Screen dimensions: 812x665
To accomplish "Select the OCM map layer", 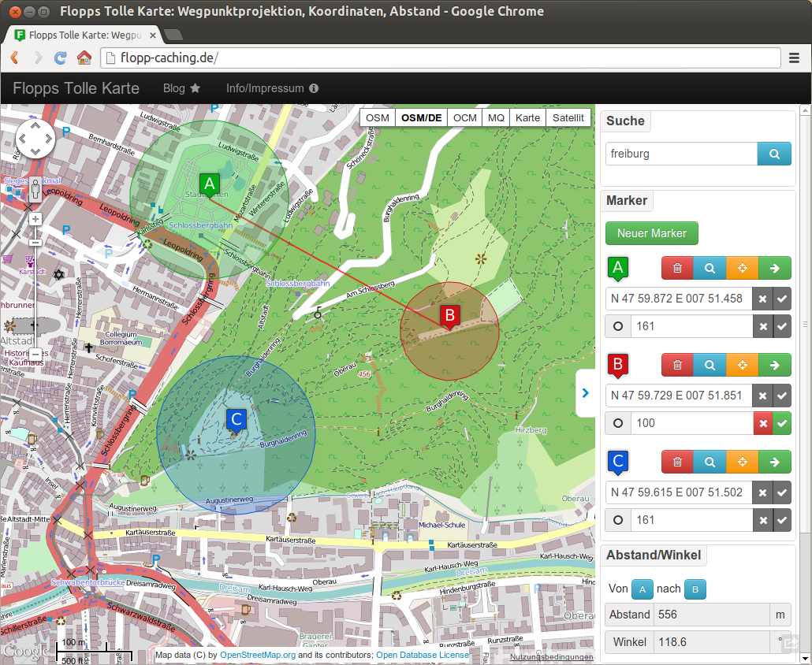I will click(464, 118).
